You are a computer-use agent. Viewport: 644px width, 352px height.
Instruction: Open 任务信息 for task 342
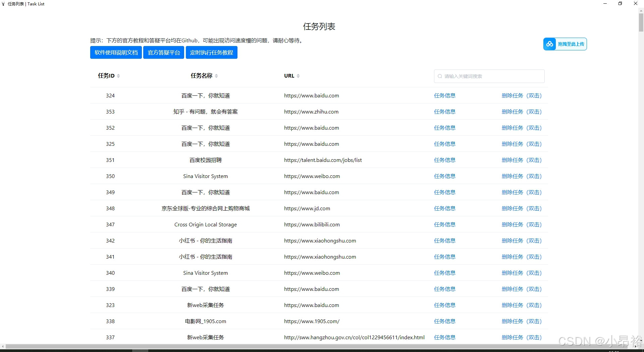(445, 241)
